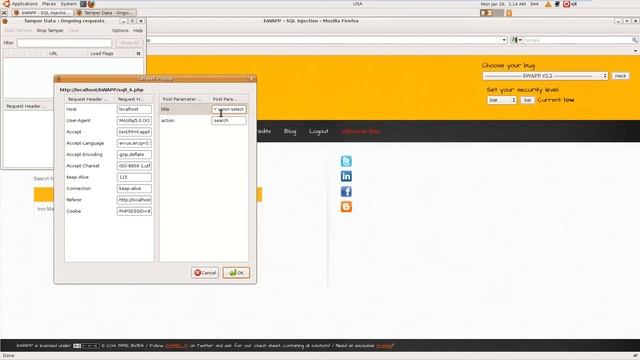Click the Blog nav link
640x360 pixels.
(290, 131)
